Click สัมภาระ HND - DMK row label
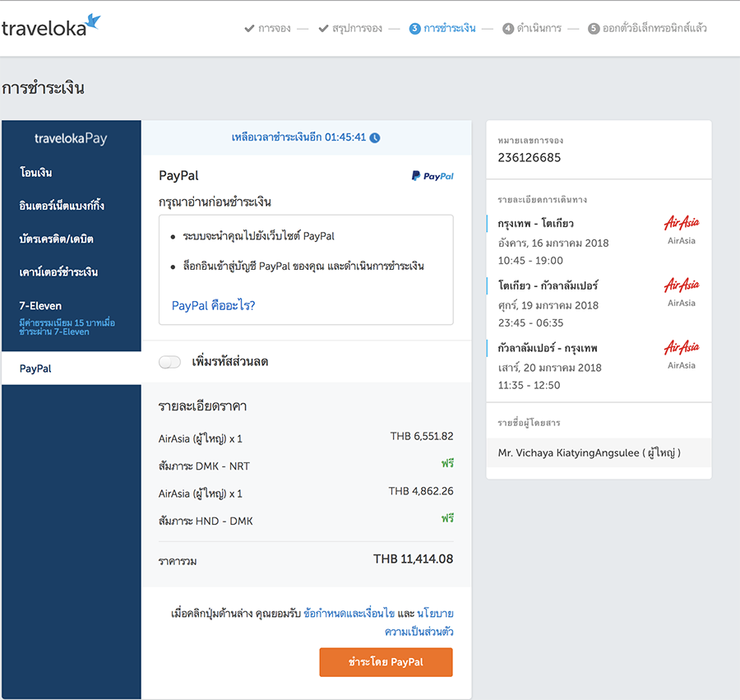 206,521
